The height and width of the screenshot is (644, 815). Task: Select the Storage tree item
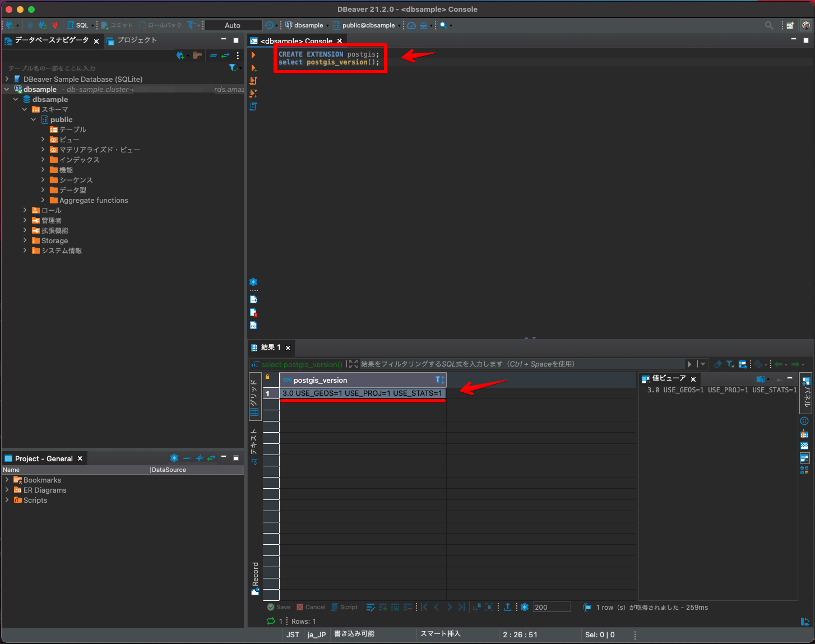(x=50, y=240)
